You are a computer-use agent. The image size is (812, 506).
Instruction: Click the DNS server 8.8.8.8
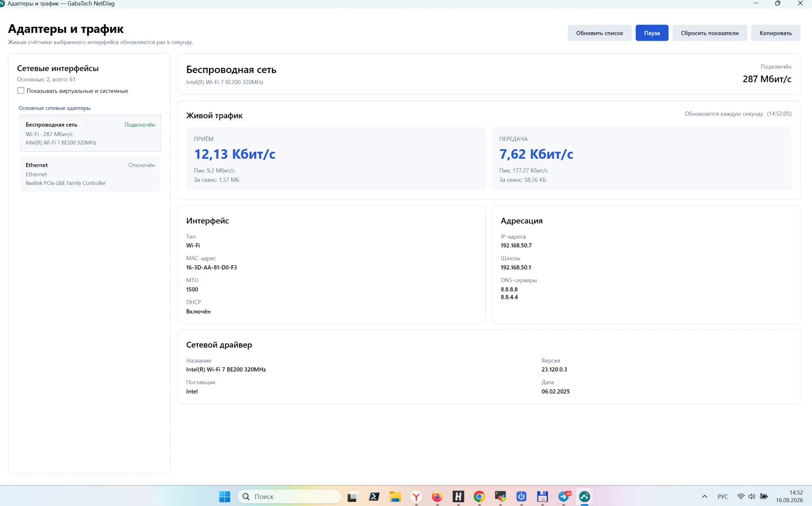pyautogui.click(x=509, y=289)
